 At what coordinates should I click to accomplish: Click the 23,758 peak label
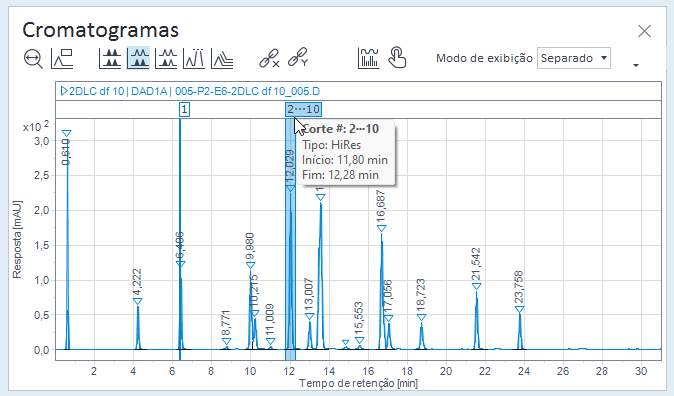click(x=519, y=287)
